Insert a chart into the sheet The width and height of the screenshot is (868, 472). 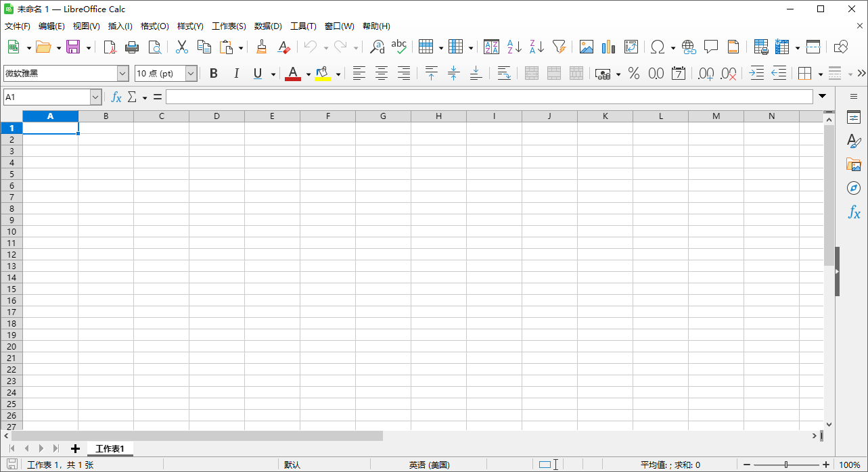tap(608, 47)
